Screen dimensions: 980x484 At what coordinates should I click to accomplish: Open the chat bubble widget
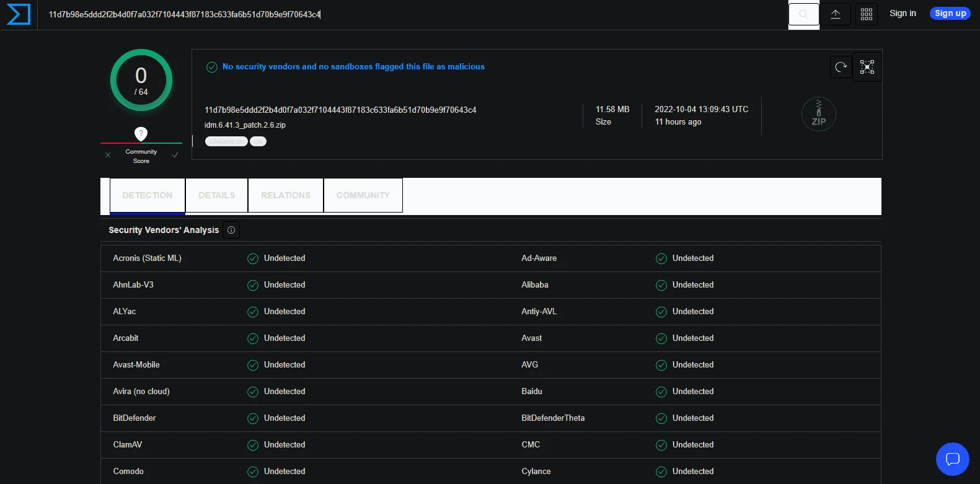click(953, 459)
